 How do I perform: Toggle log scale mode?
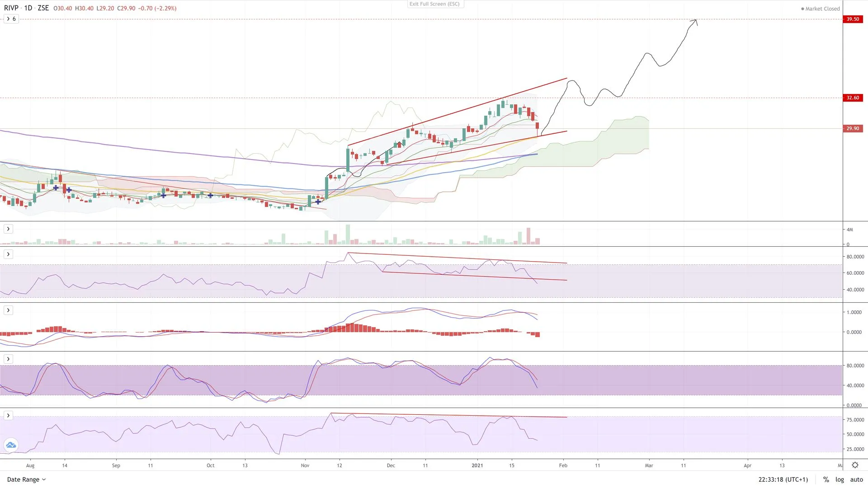[840, 479]
